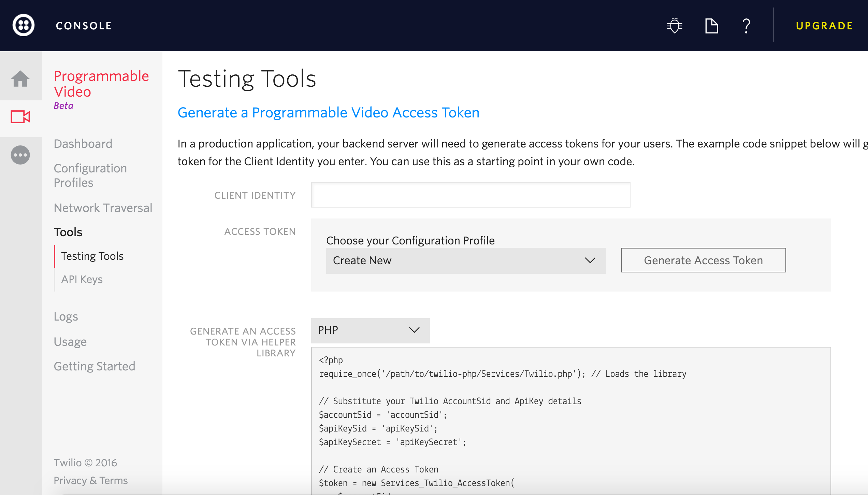Select Network Traversal menu item
This screenshot has width=868, height=495.
[103, 208]
